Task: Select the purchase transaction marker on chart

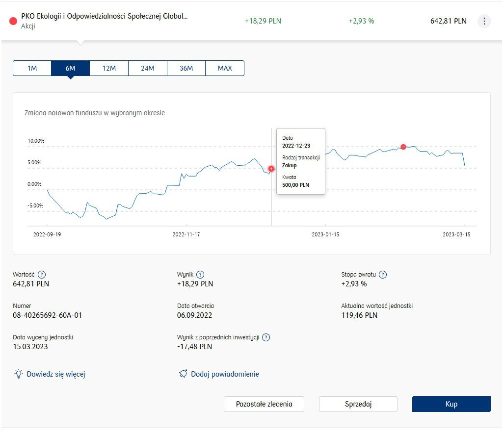Action: 271,169
